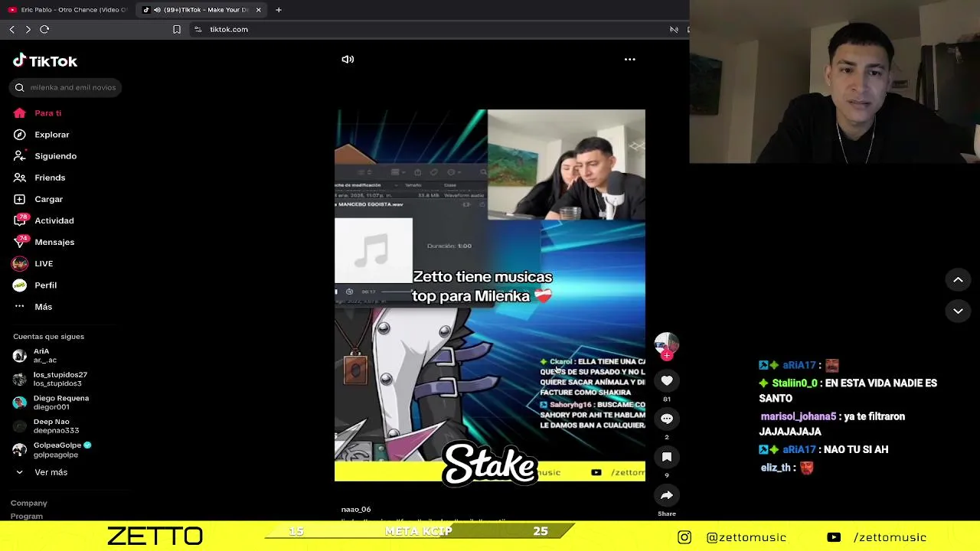Image resolution: width=980 pixels, height=551 pixels.
Task: Save video with bookmark icon
Action: click(x=667, y=457)
